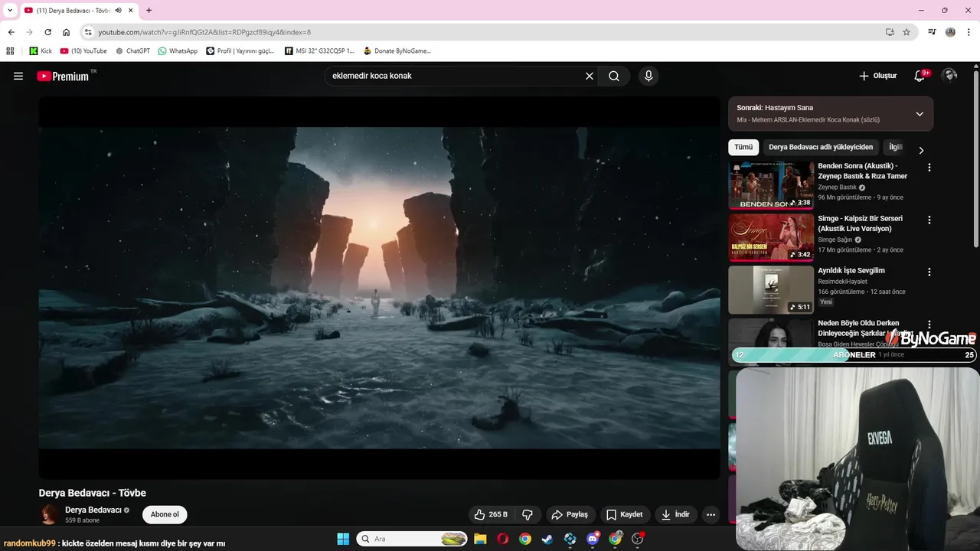The width and height of the screenshot is (980, 551).
Task: Open File Explorer from the taskbar
Action: 480,539
